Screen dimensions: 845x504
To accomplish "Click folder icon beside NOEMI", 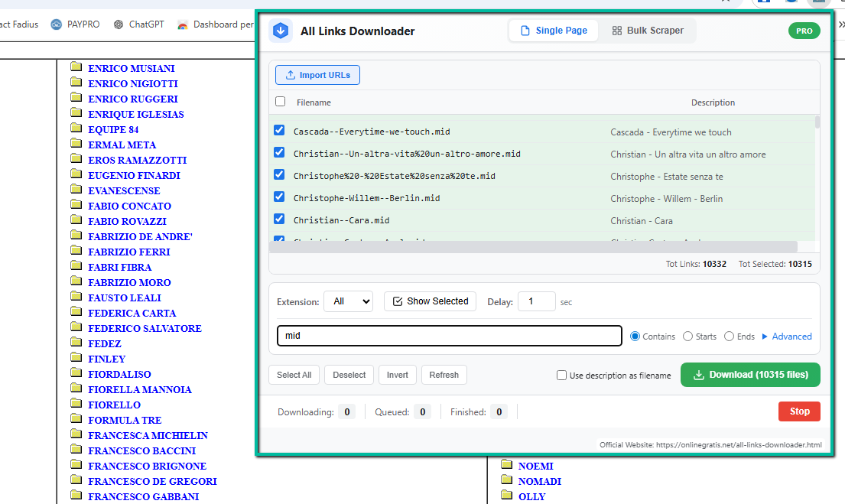I will tap(506, 464).
